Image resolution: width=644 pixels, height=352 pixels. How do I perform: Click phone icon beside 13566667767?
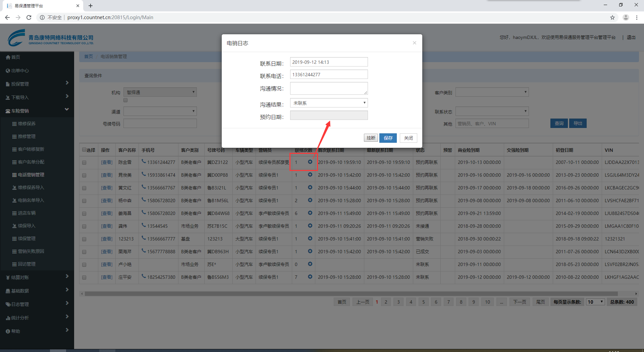click(144, 187)
